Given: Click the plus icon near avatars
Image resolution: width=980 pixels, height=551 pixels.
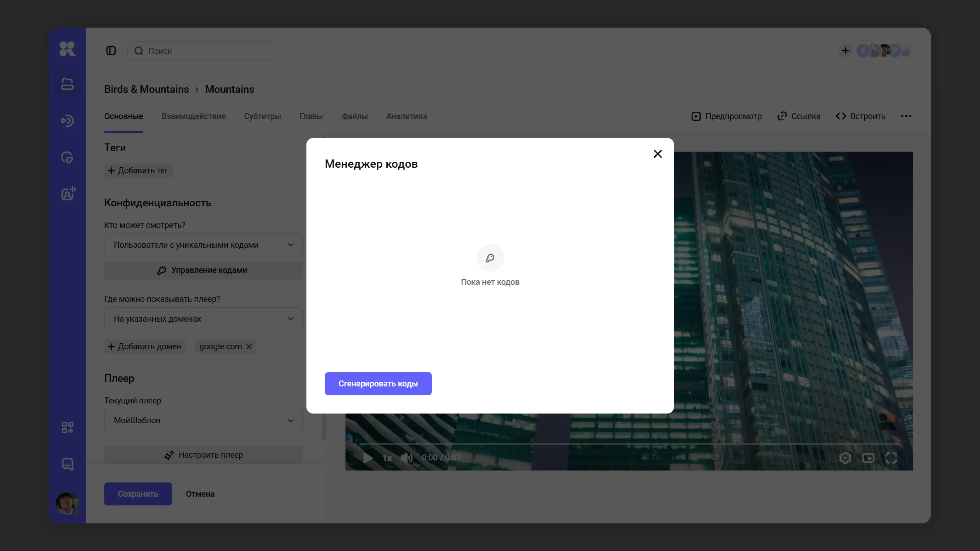Looking at the screenshot, I should click(x=845, y=51).
